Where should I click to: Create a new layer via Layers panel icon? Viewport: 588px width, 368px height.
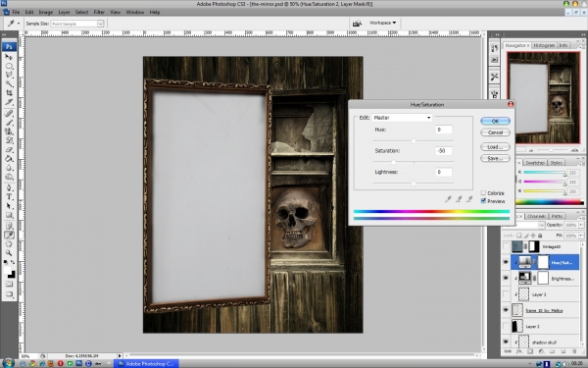(x=563, y=351)
